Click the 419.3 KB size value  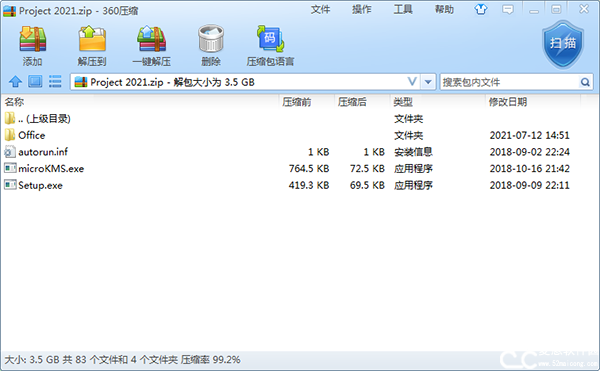click(309, 186)
